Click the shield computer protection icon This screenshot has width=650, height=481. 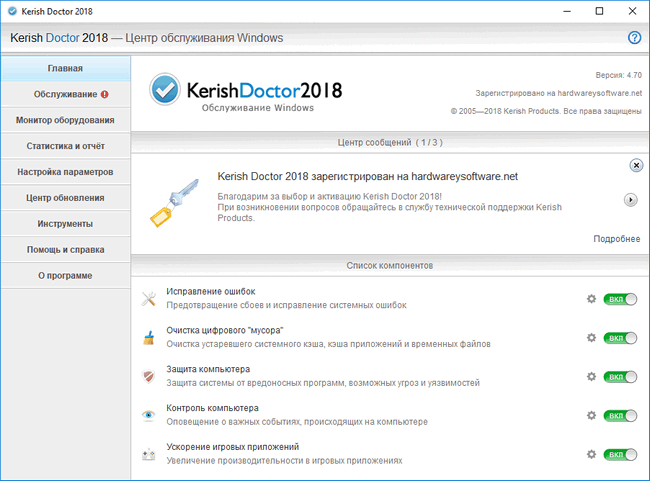tap(148, 377)
